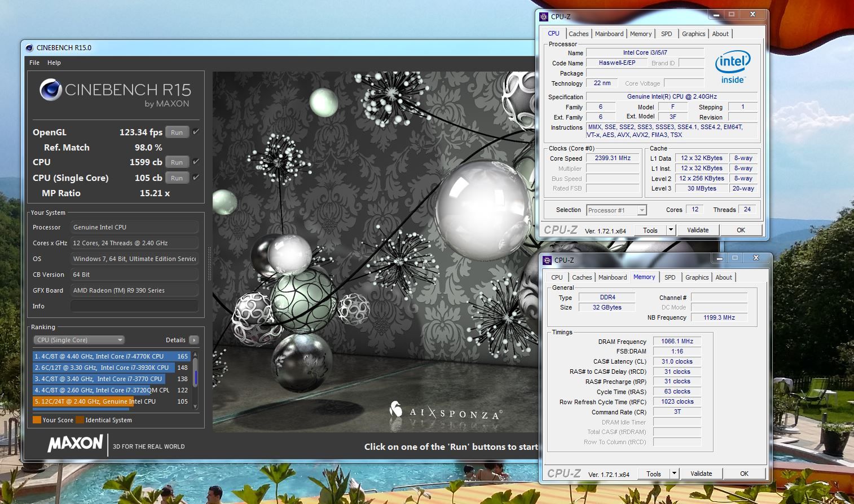The image size is (854, 504).
Task: Open SPD tab in top CPU-Z window
Action: [x=667, y=34]
